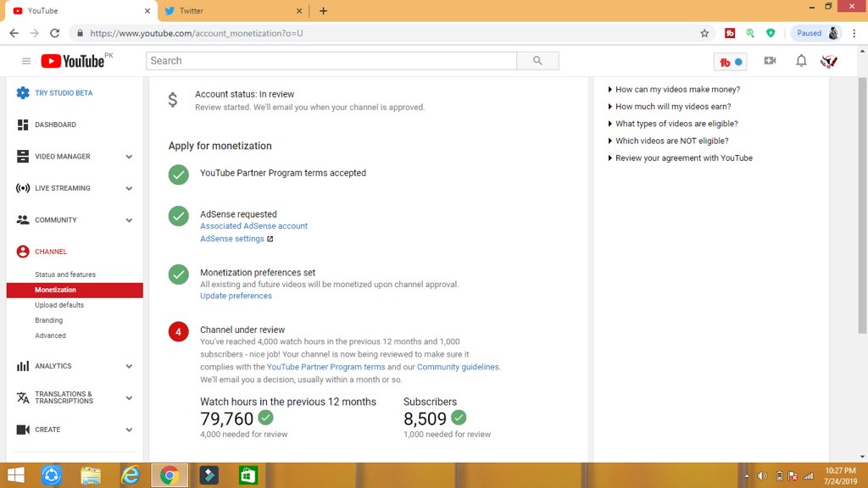Click into the YouTube search field

pyautogui.click(x=331, y=61)
